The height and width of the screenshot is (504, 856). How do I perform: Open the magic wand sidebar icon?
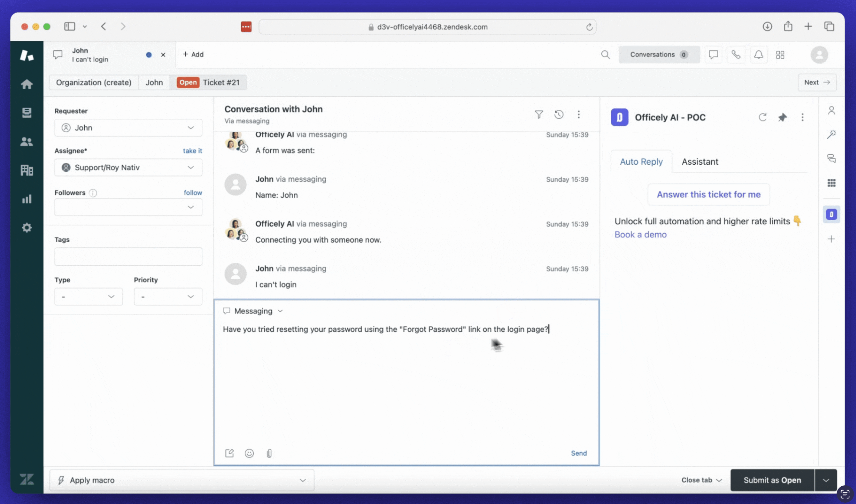[831, 134]
